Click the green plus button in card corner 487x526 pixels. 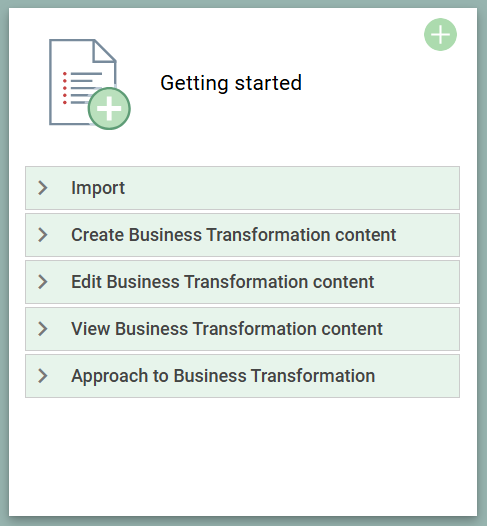coord(440,35)
